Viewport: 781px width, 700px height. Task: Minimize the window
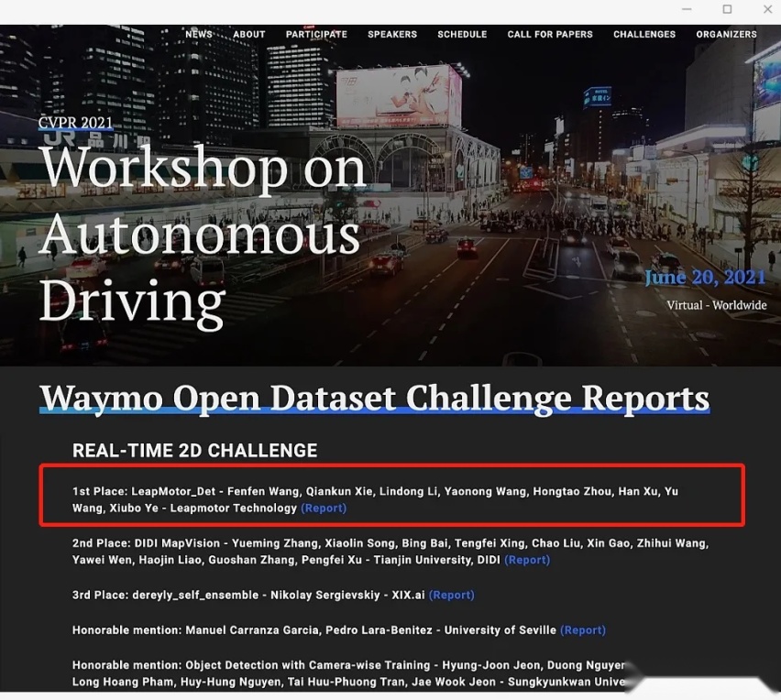point(687,9)
